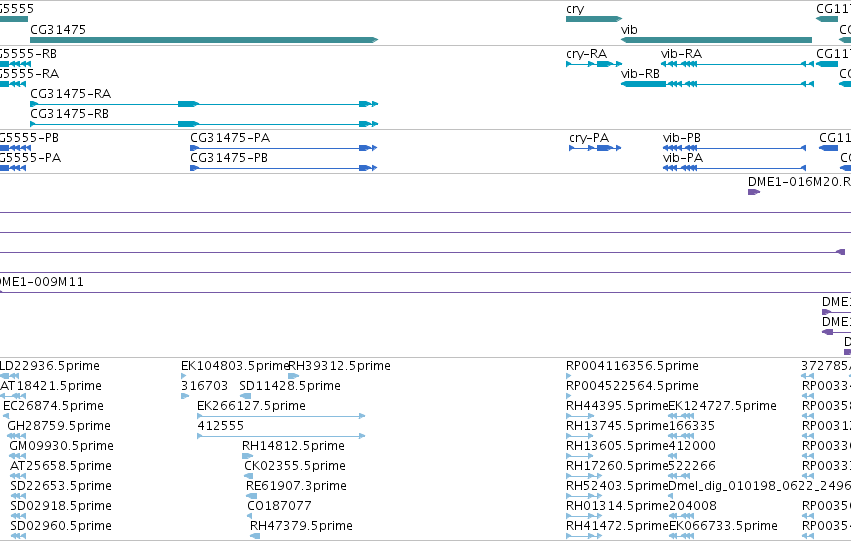The image size is (851, 541).
Task: Select SD11428.5prime EST
Action: pos(290,386)
